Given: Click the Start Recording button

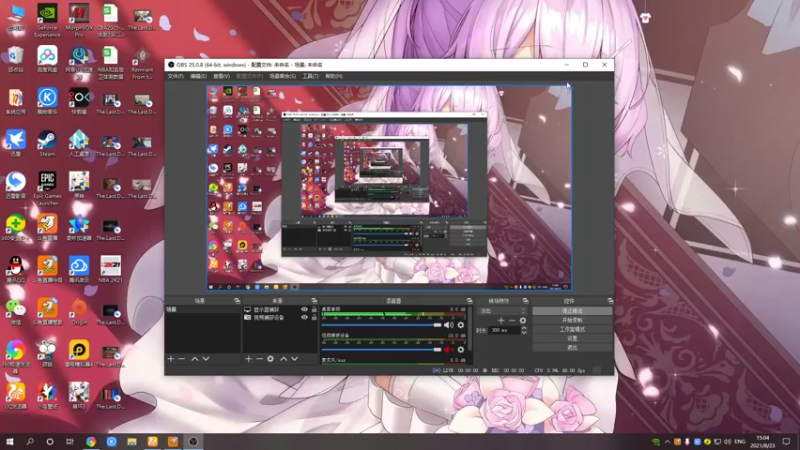Looking at the screenshot, I should click(572, 320).
